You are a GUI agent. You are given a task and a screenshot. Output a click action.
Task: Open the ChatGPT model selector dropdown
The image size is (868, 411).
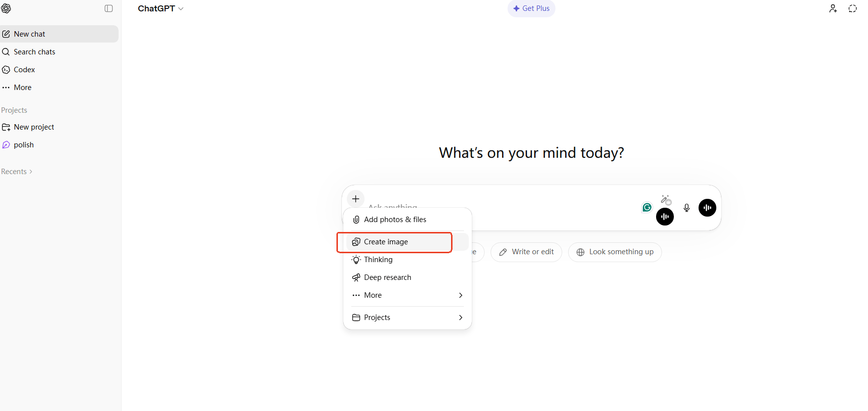tap(161, 8)
